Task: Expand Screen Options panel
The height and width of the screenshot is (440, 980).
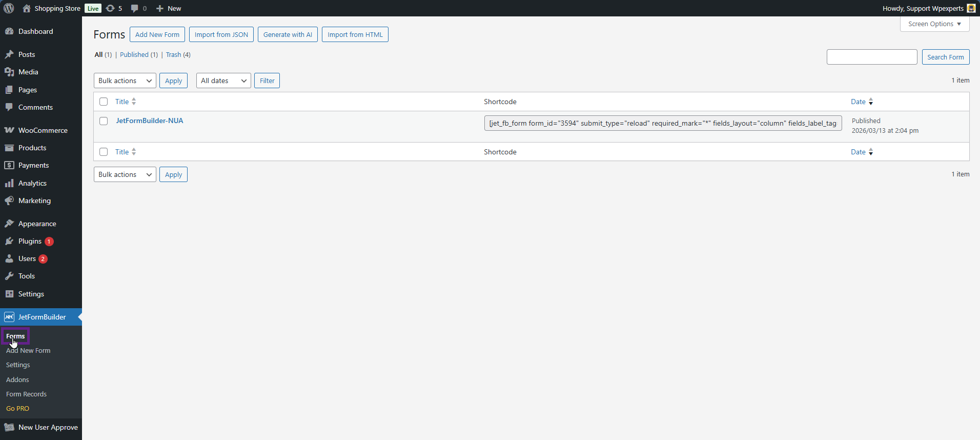Action: [x=934, y=24]
